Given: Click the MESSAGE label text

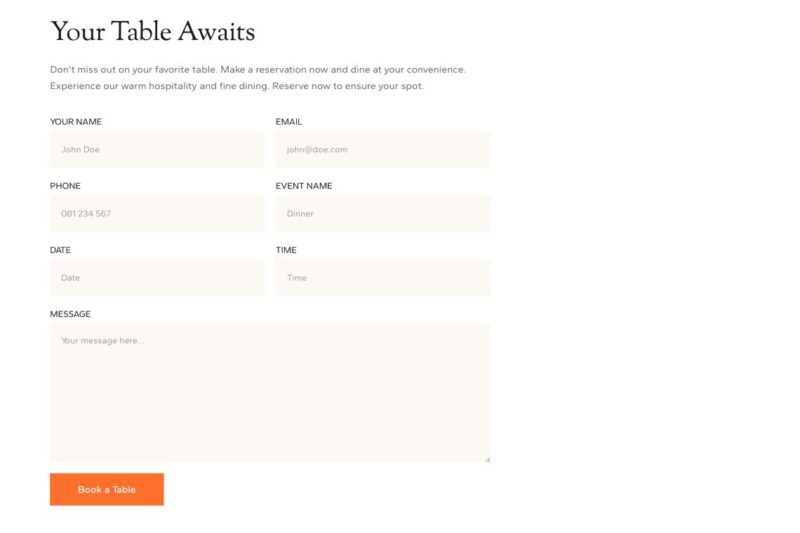Looking at the screenshot, I should (x=70, y=314).
